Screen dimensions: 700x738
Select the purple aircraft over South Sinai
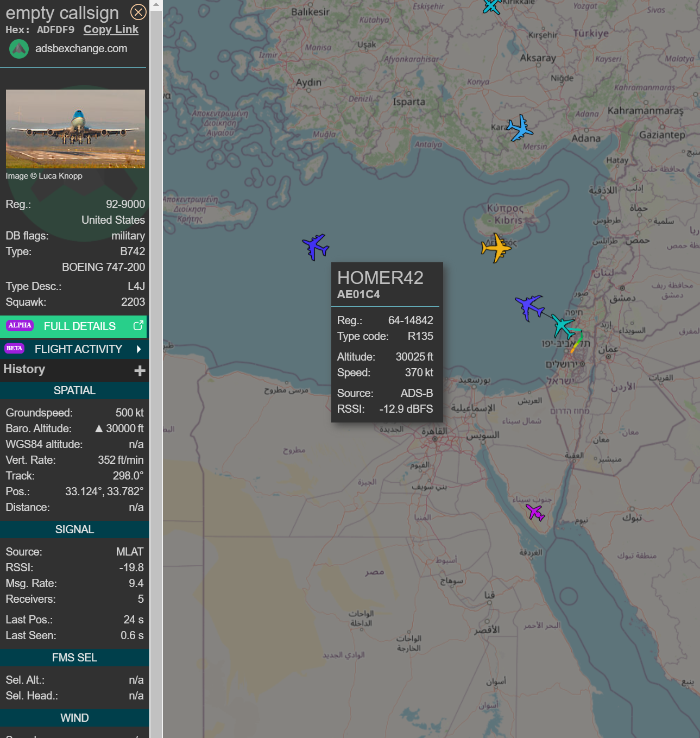point(535,512)
